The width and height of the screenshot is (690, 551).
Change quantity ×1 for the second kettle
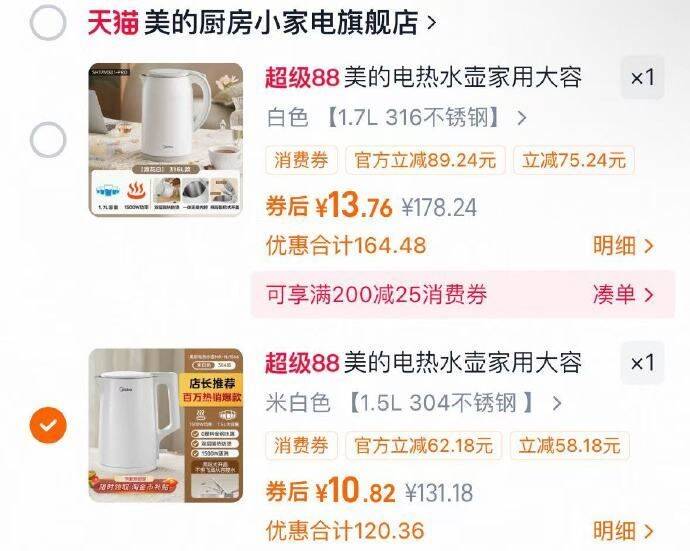pyautogui.click(x=642, y=363)
